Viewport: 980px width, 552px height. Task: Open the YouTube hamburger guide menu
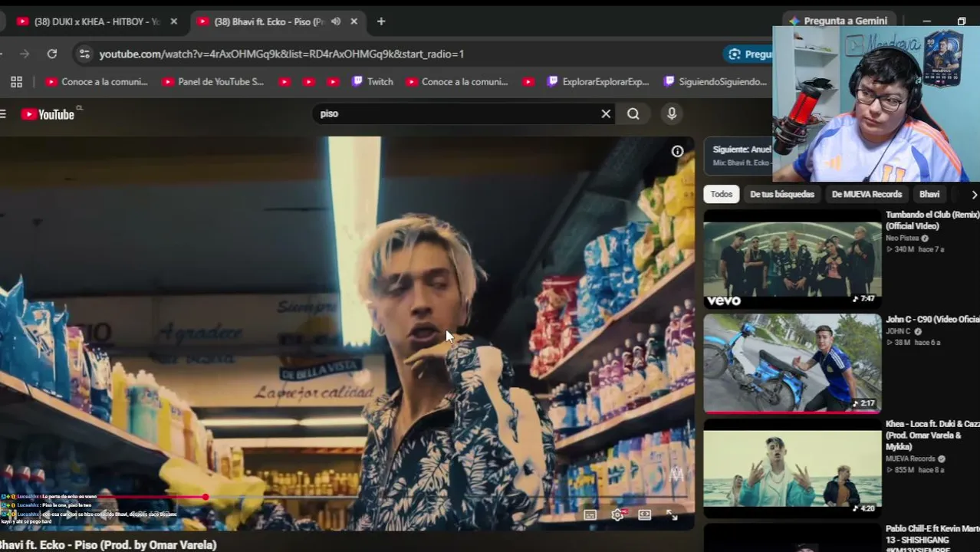pos(3,114)
